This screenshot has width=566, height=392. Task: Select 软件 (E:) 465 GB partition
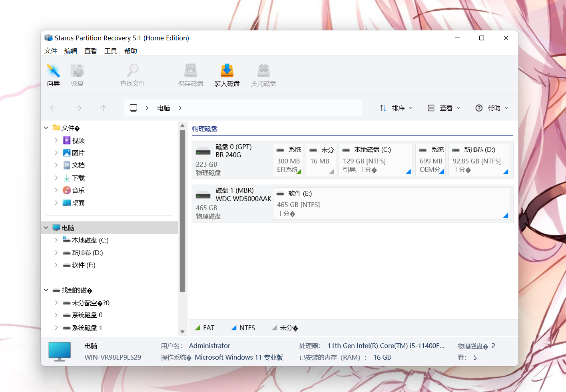coord(392,203)
